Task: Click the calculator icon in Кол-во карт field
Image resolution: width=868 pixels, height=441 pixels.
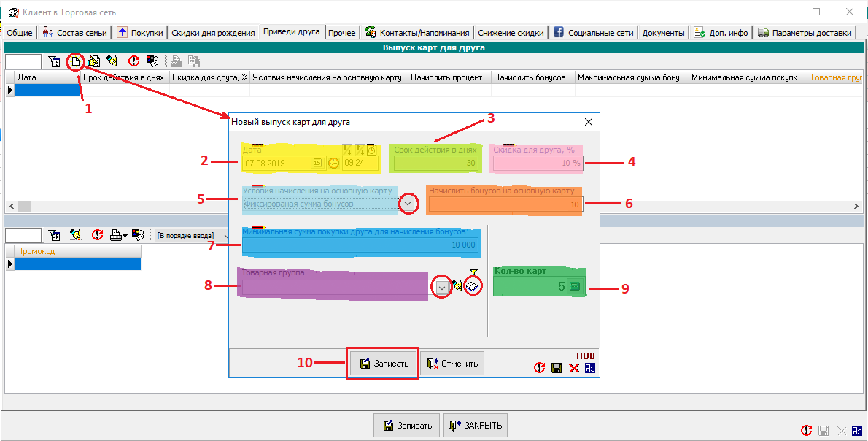Action: pyautogui.click(x=574, y=287)
